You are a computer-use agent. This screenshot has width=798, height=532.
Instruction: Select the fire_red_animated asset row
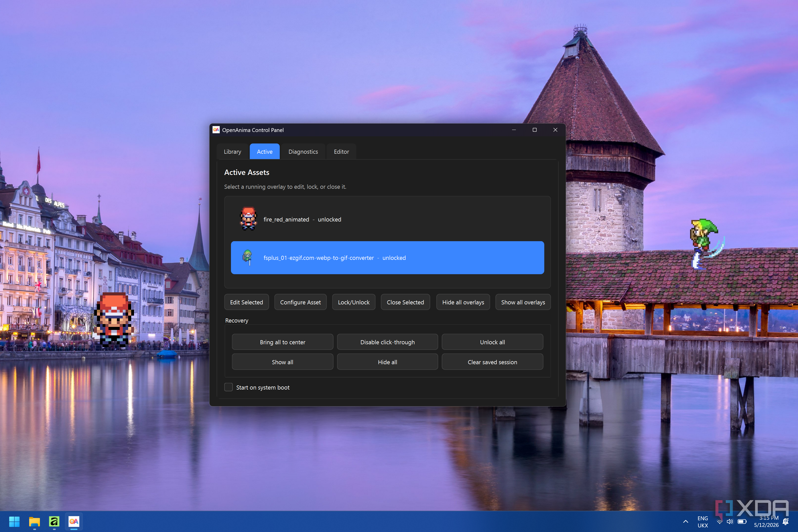tap(387, 219)
